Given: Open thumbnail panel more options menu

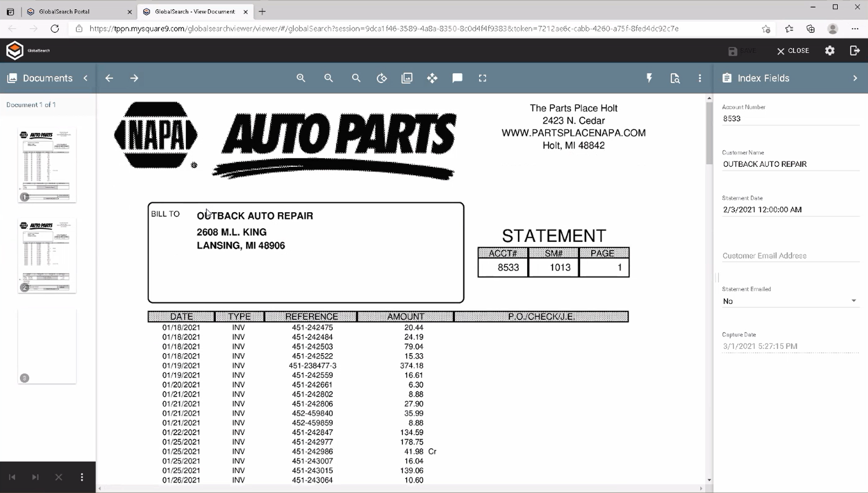Looking at the screenshot, I should (x=82, y=477).
